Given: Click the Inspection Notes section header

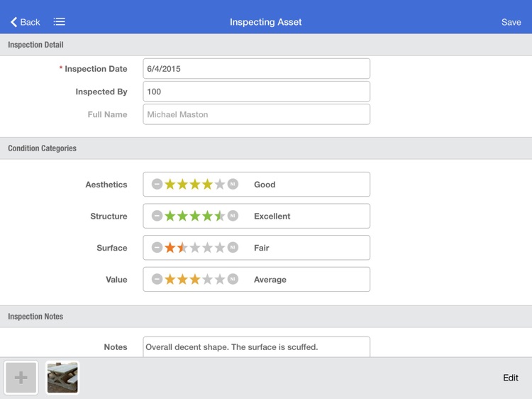Looking at the screenshot, I should coord(266,317).
